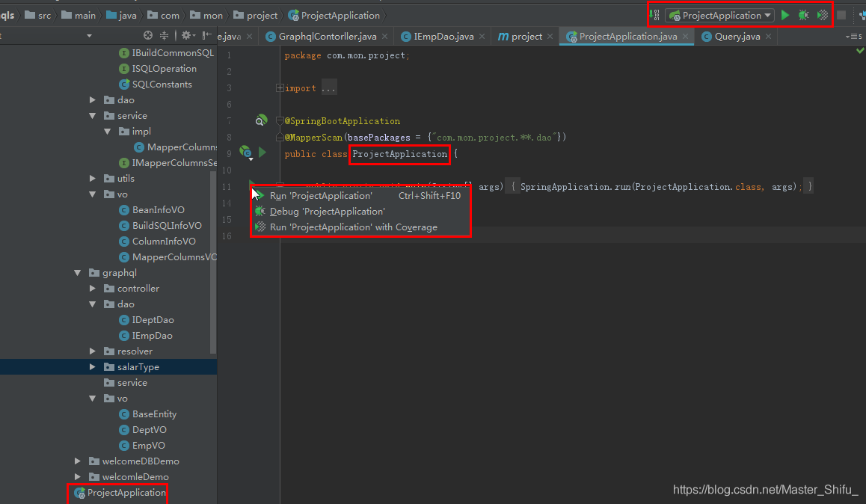Viewport: 866px width, 504px height.
Task: Click the mon breadcrumb
Action: 206,16
